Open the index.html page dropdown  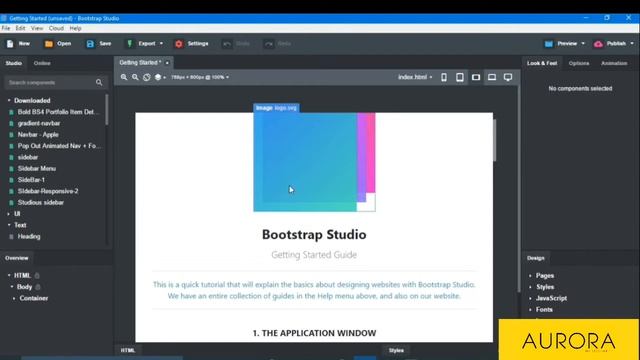pyautogui.click(x=415, y=77)
